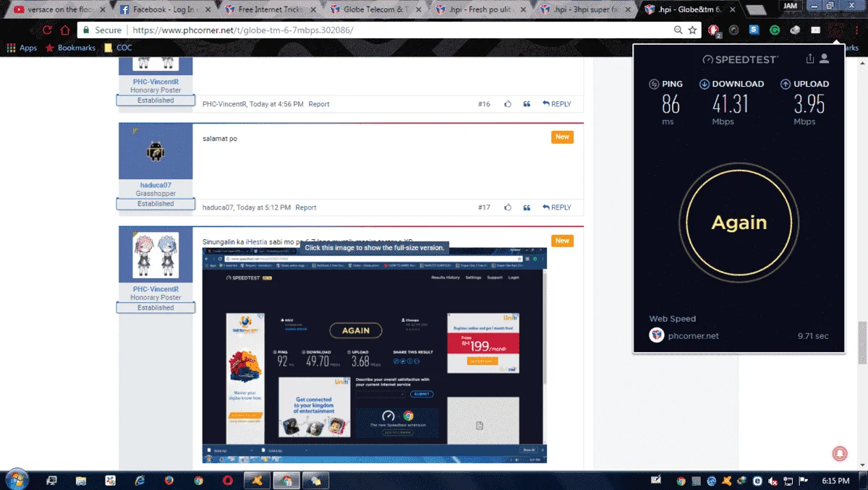Click the 6:15 PM taskbar clock
Viewport: 868px width, 490px height.
coord(836,481)
